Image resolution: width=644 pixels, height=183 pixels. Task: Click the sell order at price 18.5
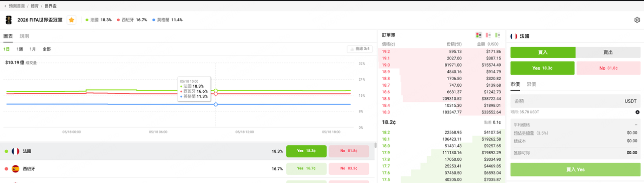[x=441, y=99]
